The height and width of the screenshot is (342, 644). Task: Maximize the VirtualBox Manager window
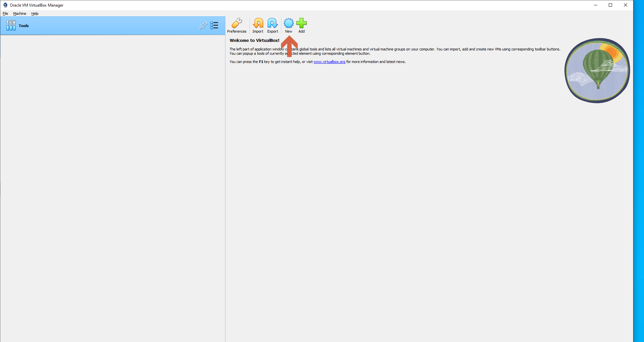point(610,5)
